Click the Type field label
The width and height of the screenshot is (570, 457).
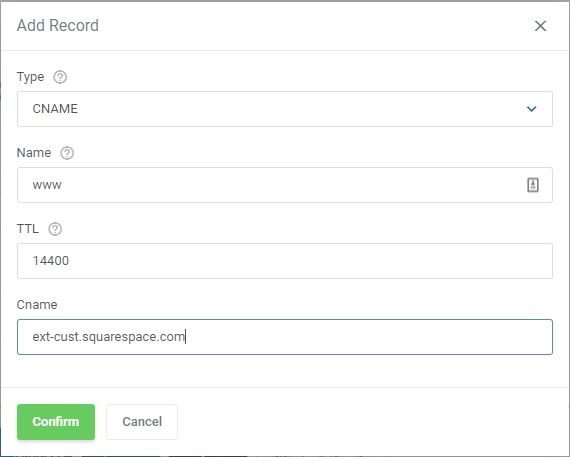31,77
